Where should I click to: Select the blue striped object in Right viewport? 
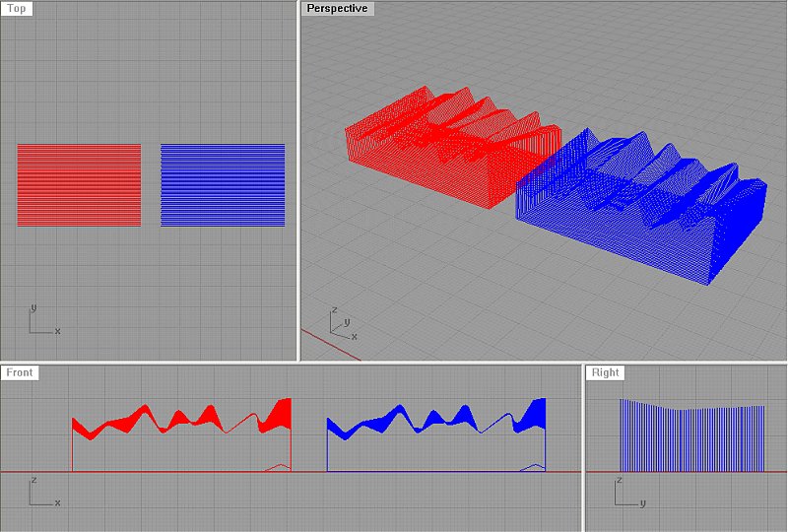point(692,435)
